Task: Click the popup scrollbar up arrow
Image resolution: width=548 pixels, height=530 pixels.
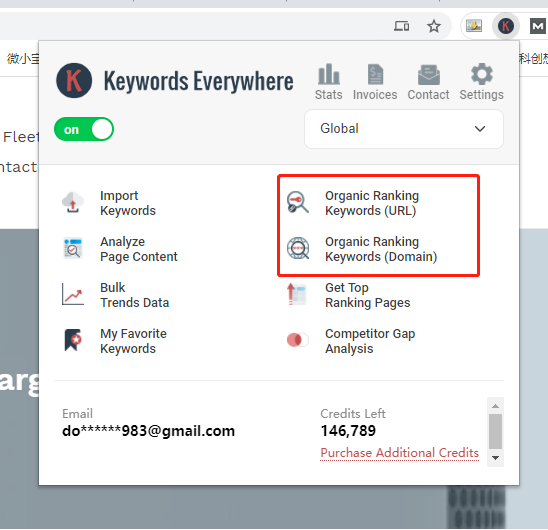Action: click(x=495, y=406)
